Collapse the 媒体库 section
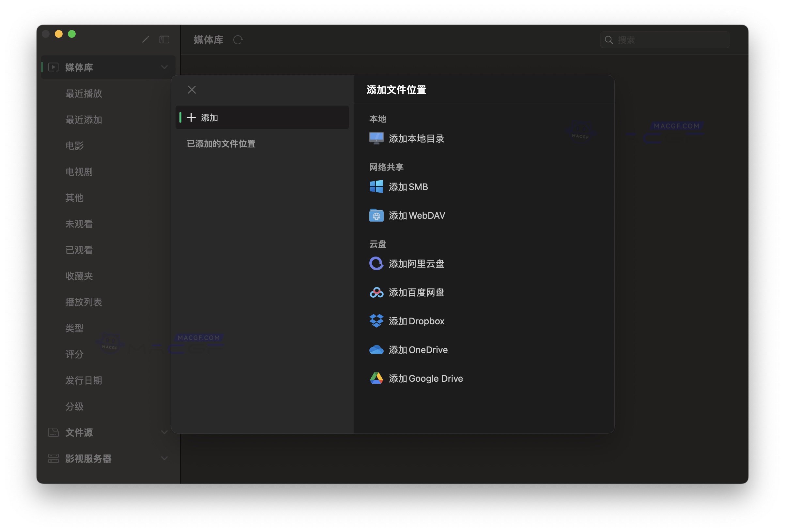The width and height of the screenshot is (785, 532). [164, 67]
